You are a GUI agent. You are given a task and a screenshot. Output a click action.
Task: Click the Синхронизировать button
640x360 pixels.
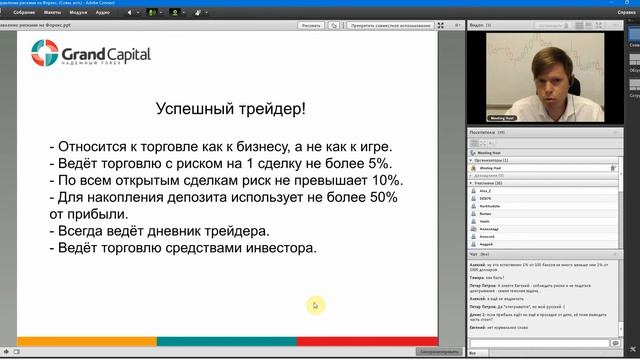coord(439,351)
